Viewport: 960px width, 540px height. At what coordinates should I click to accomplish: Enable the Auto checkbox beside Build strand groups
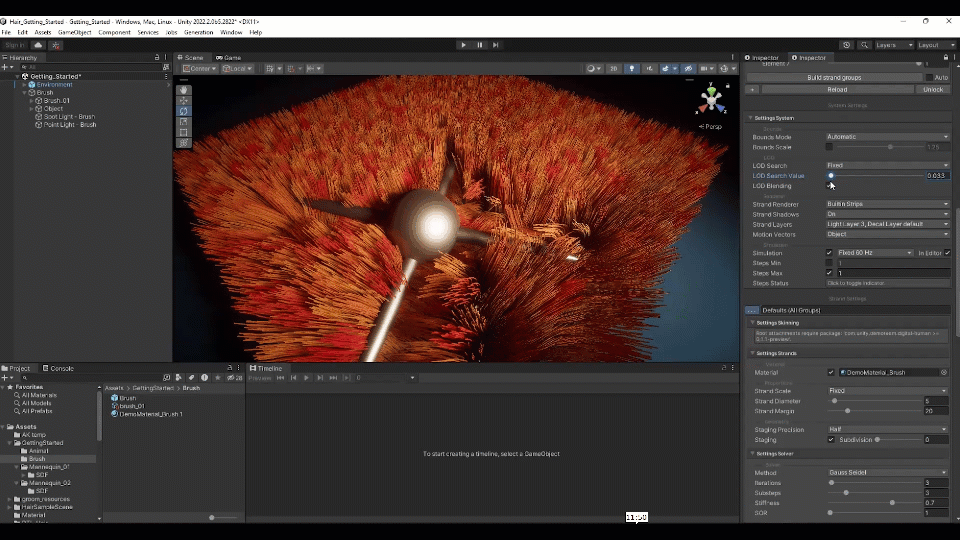click(x=929, y=77)
